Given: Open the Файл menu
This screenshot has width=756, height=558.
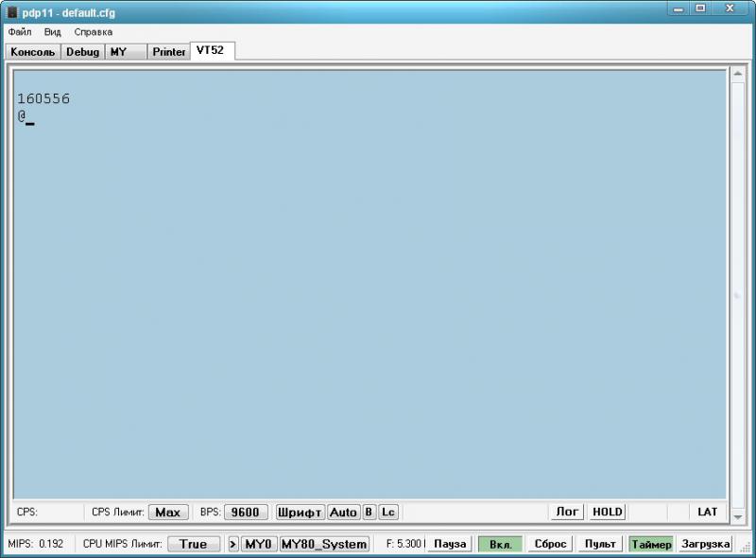Looking at the screenshot, I should (19, 31).
